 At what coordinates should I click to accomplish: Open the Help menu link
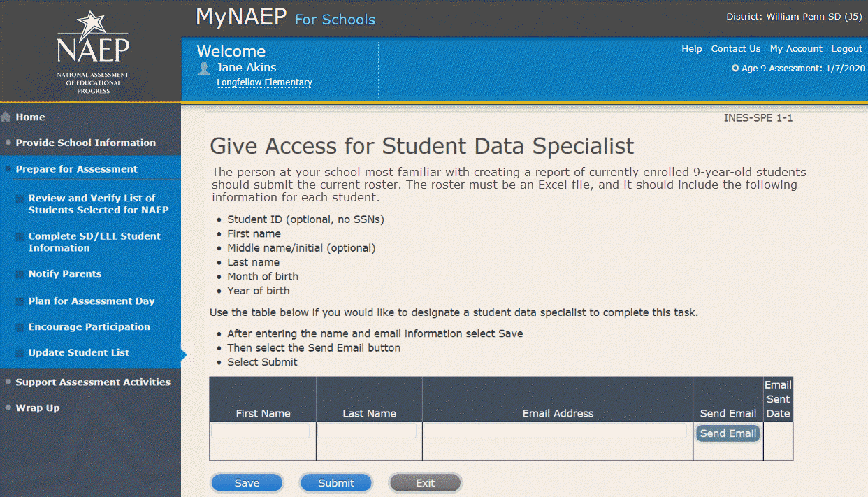[x=691, y=49]
